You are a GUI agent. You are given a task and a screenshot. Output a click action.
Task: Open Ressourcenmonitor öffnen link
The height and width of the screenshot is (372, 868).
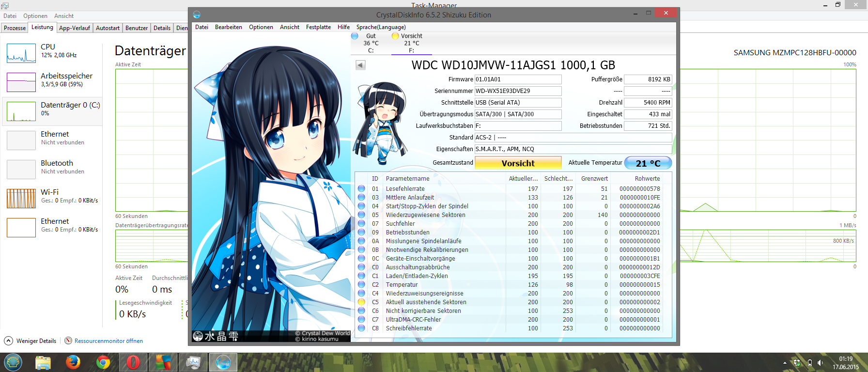click(108, 341)
